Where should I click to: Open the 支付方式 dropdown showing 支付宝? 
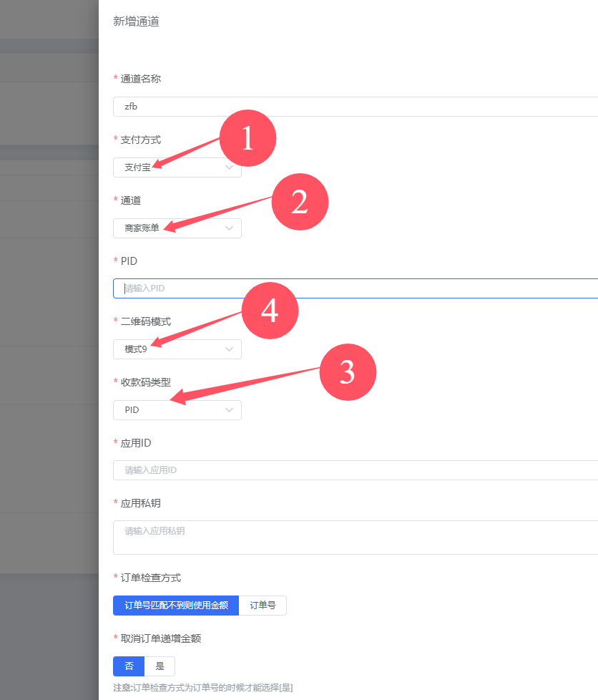pos(177,167)
